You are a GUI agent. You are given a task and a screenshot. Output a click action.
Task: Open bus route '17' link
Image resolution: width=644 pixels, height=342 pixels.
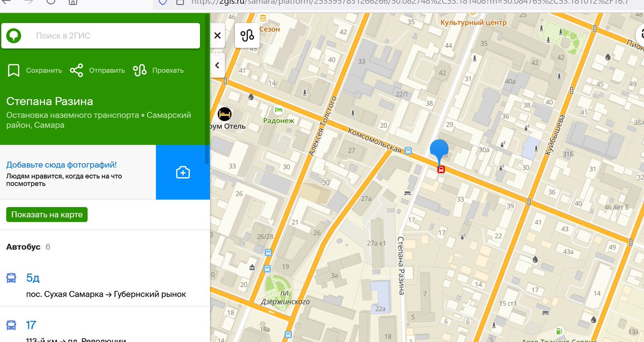[x=31, y=325]
